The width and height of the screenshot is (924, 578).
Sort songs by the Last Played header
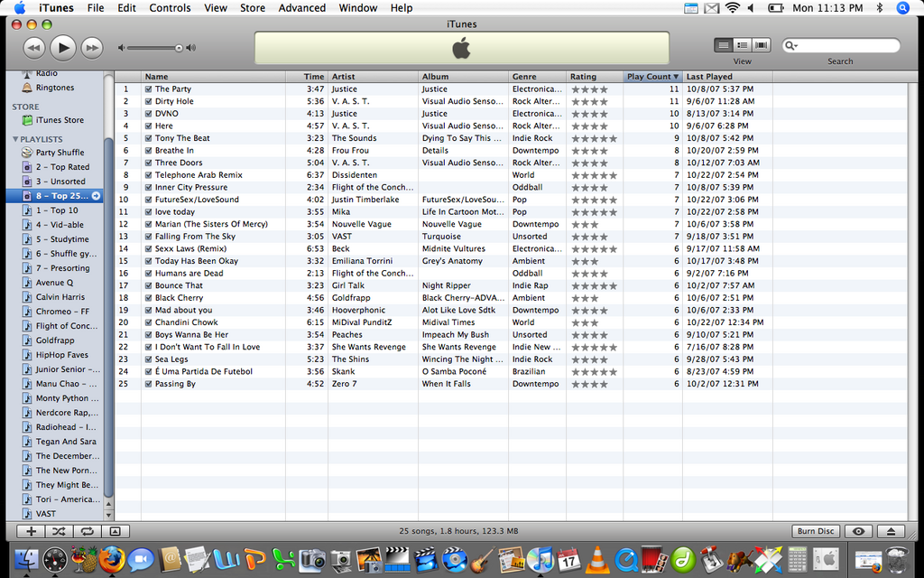(727, 77)
